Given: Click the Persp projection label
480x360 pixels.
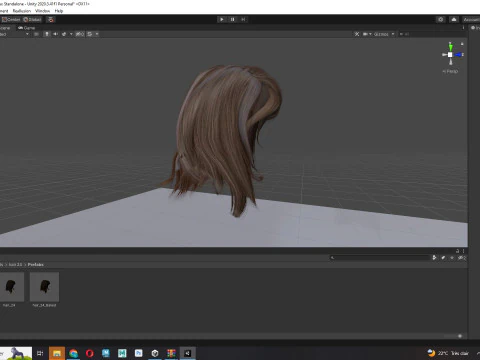Looking at the screenshot, I should (450, 71).
